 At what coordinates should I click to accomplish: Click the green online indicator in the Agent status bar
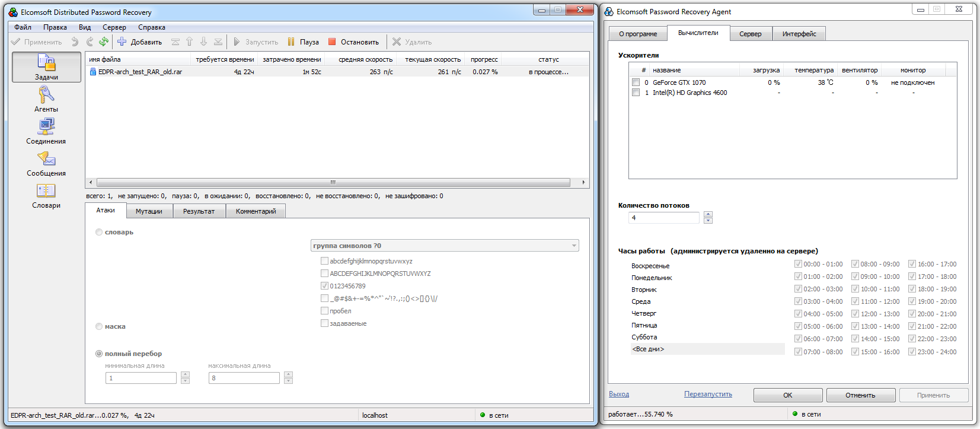[x=795, y=414]
